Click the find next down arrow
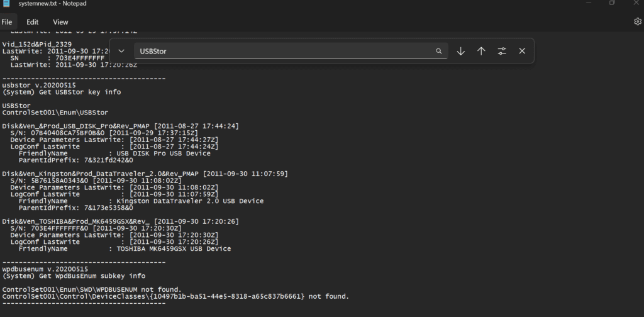This screenshot has height=317, width=644. pyautogui.click(x=460, y=51)
